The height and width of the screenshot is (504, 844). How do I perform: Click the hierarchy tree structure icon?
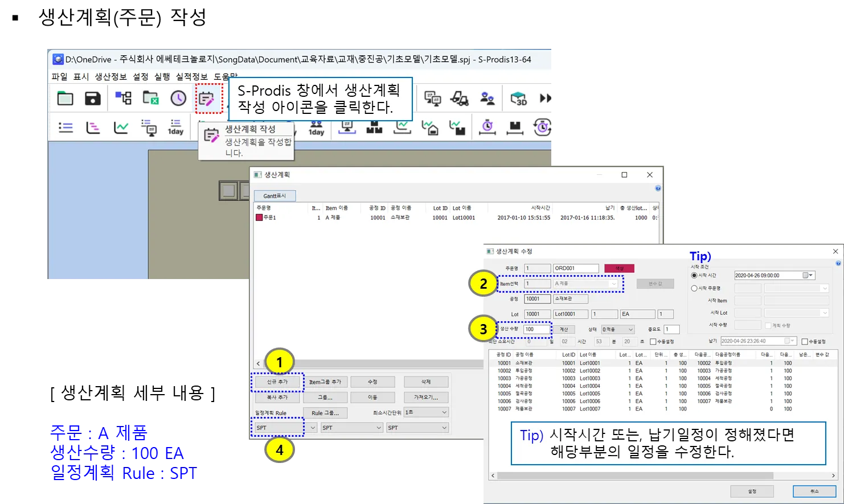pyautogui.click(x=123, y=99)
